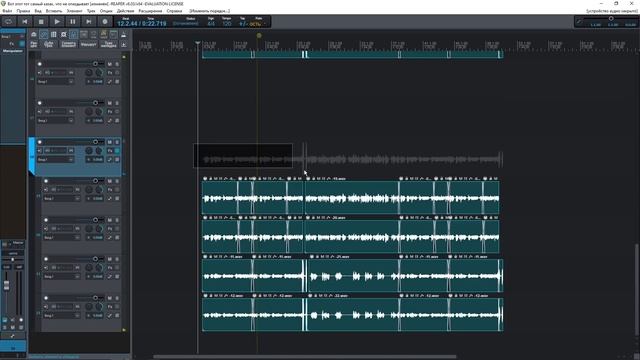Click the time display 12.2.44 / 0:22.719
Screen dimensions: 640x360
point(142,24)
